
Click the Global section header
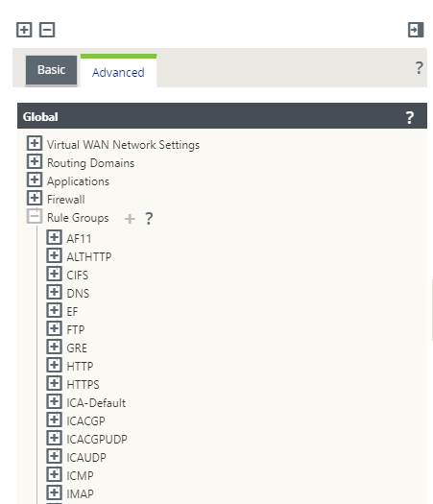[222, 116]
